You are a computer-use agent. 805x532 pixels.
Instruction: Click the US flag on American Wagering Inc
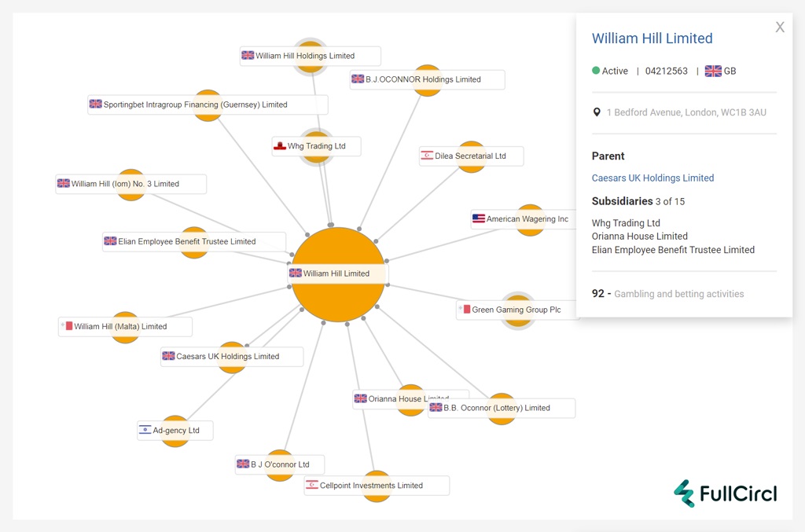[479, 218]
